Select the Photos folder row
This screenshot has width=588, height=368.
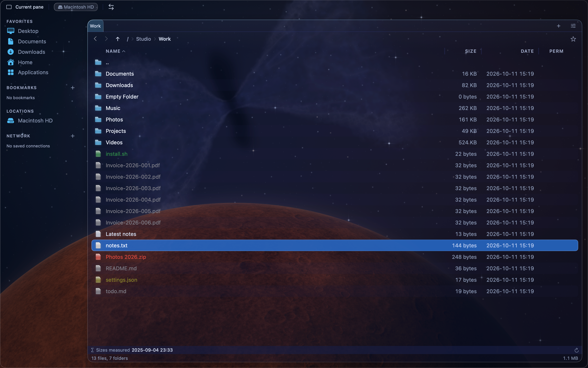(335, 120)
